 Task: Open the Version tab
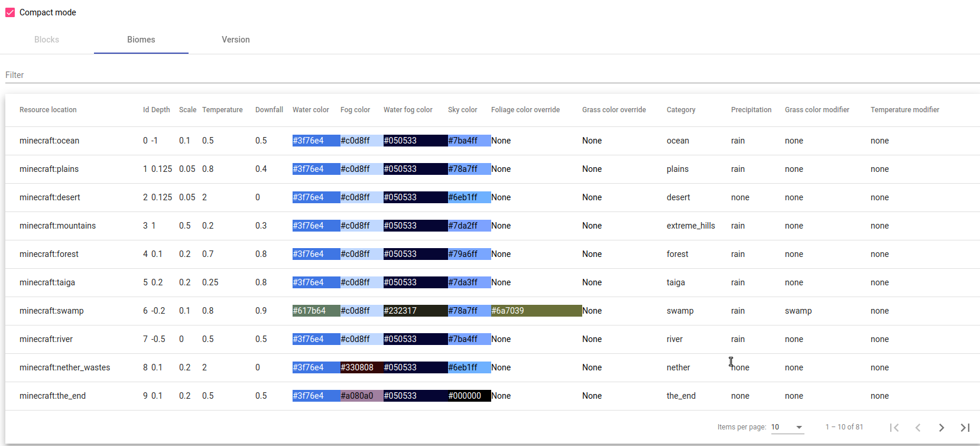[x=236, y=40]
